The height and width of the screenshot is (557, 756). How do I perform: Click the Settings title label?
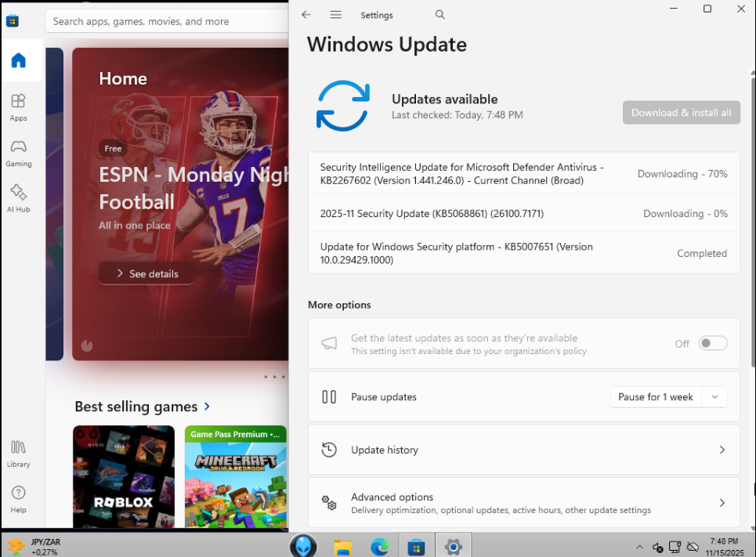pyautogui.click(x=377, y=15)
